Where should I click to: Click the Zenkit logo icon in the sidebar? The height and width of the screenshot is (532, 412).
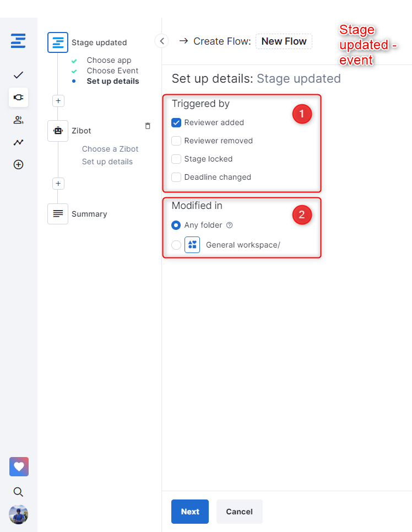[18, 41]
